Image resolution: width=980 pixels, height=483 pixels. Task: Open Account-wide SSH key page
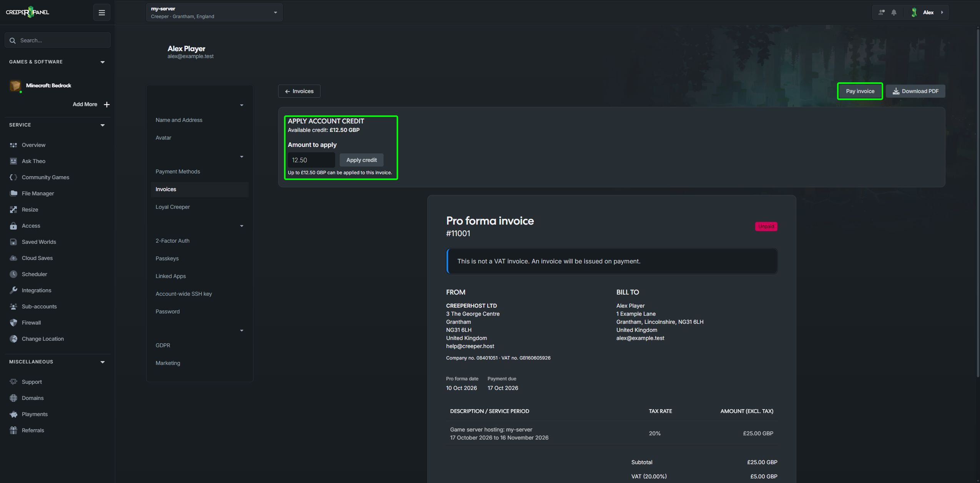point(200,294)
